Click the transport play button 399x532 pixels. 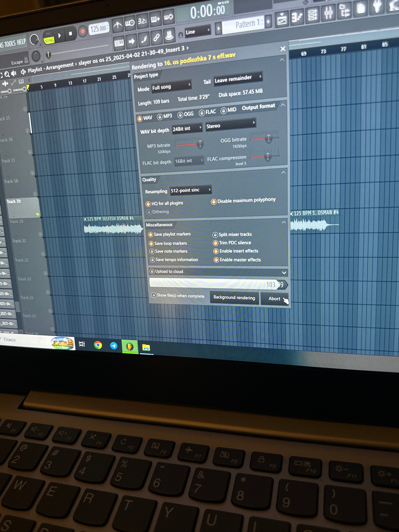click(60, 36)
